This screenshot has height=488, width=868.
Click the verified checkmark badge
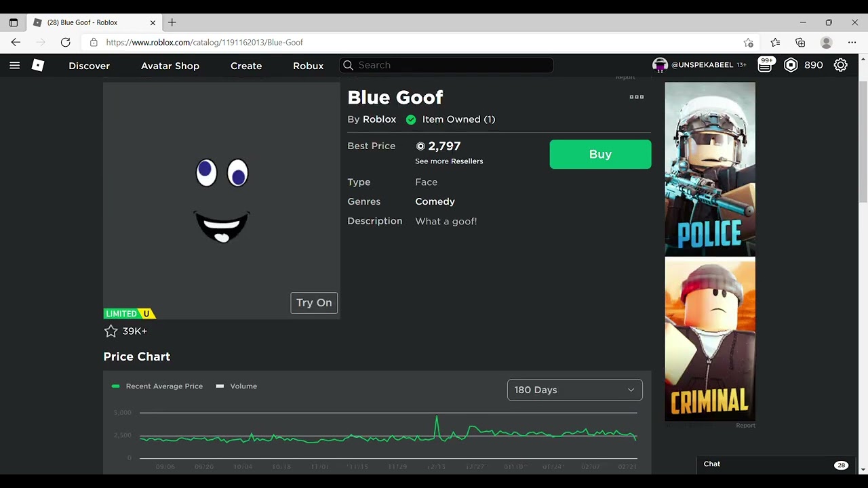pyautogui.click(x=411, y=119)
